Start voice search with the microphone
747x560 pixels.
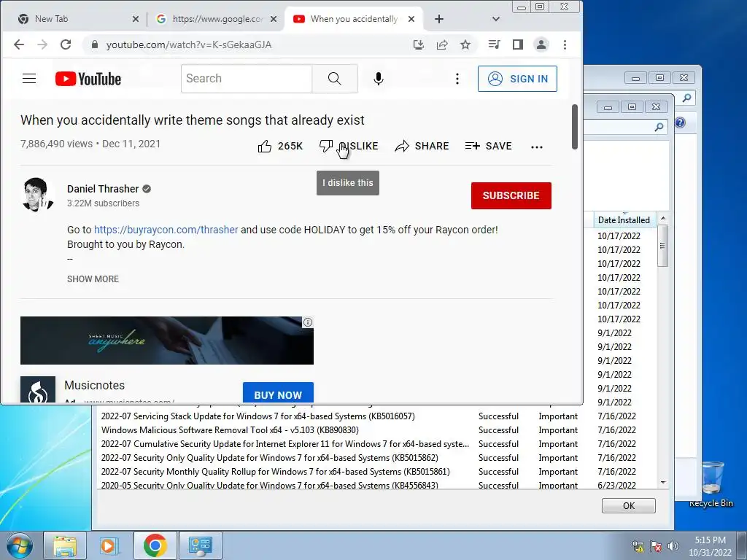379,79
